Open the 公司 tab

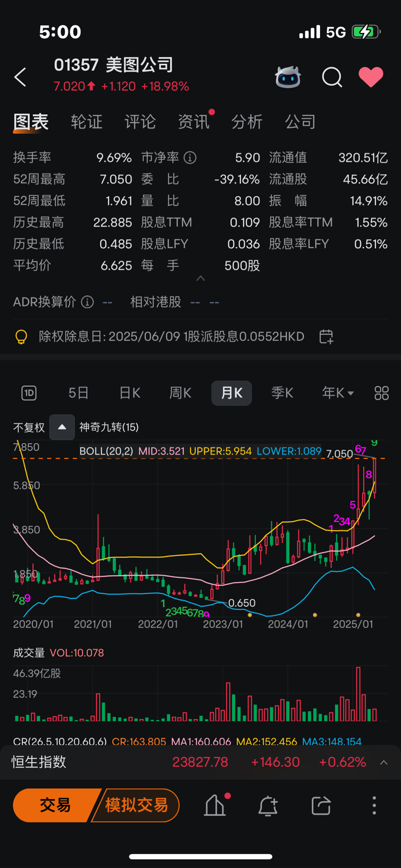click(x=300, y=122)
